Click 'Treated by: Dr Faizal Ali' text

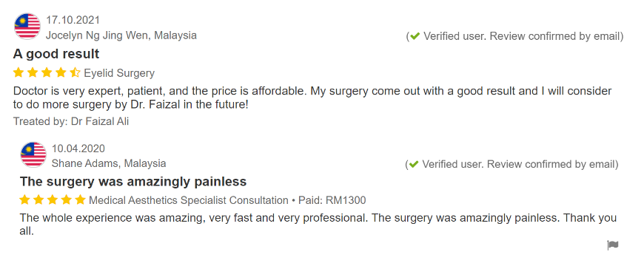click(71, 121)
